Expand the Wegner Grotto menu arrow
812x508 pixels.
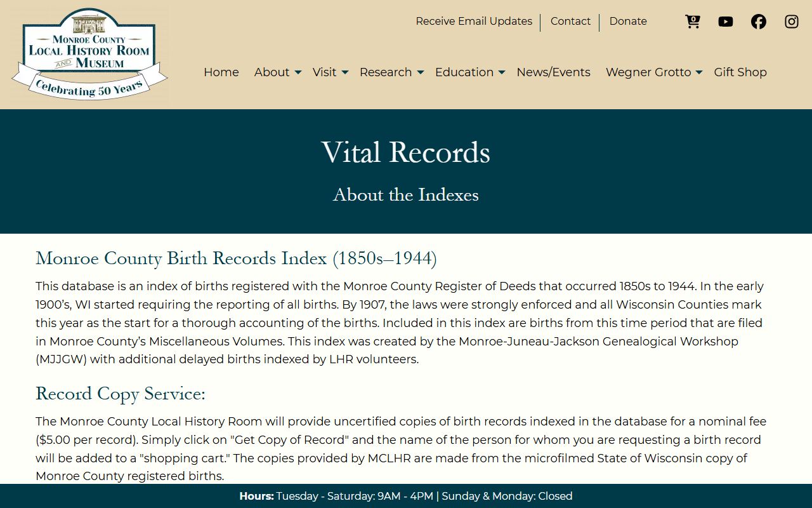(699, 72)
